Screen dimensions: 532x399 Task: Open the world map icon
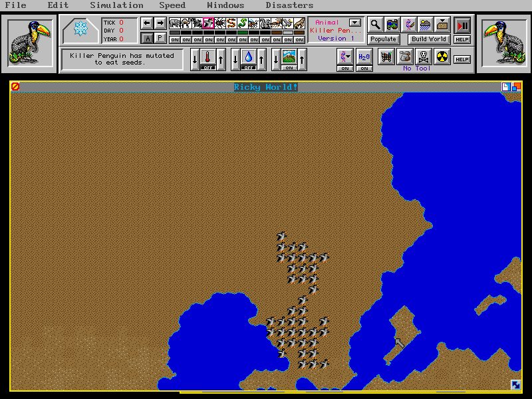pos(392,25)
